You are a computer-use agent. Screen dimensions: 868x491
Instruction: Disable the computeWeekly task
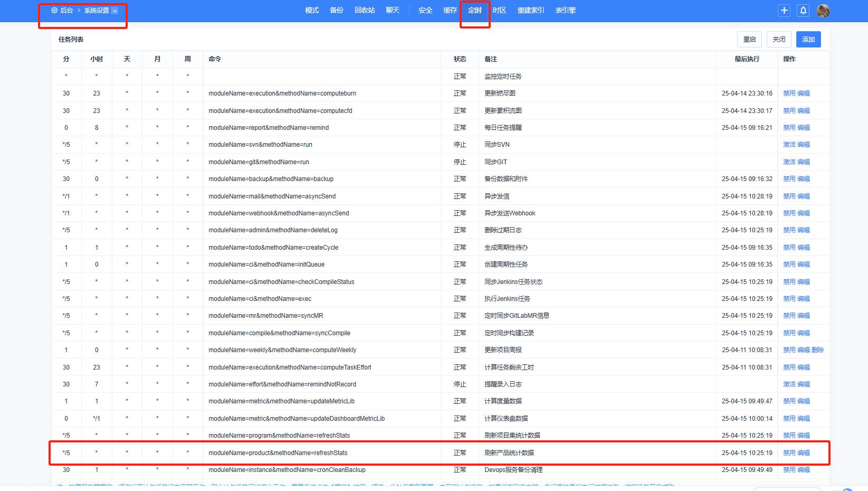pos(789,350)
